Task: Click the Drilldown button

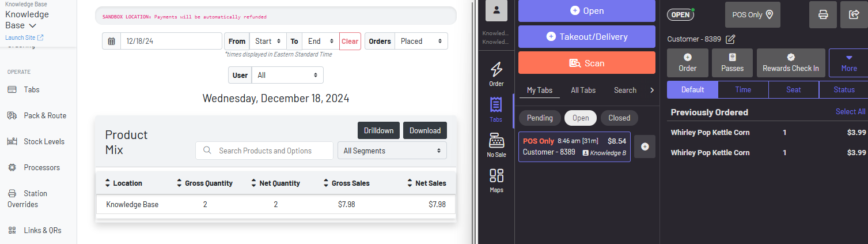Action: click(378, 130)
